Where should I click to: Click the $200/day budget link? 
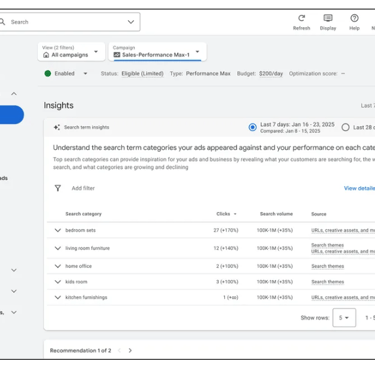[271, 74]
